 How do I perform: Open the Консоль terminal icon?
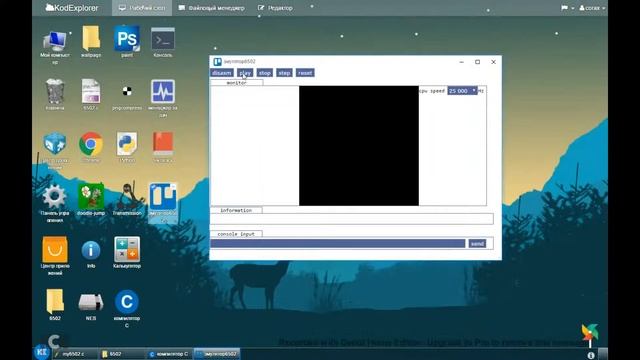(163, 39)
